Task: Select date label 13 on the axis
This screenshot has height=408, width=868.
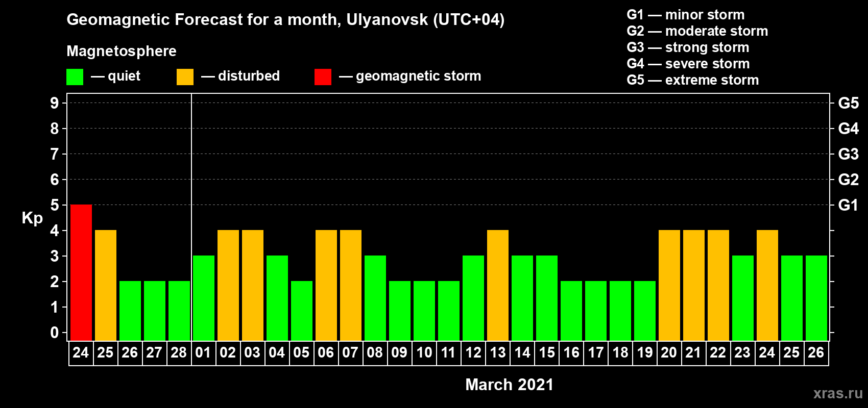Action: tap(498, 353)
